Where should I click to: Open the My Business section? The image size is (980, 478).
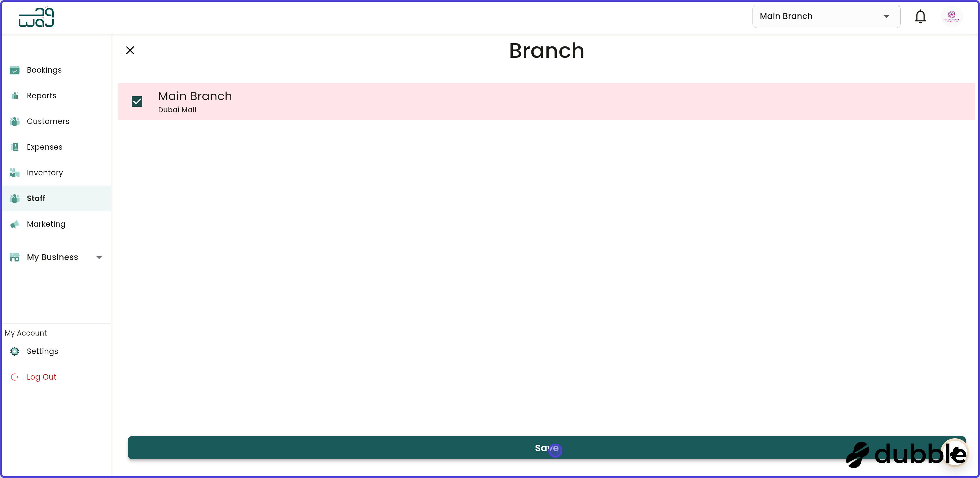(52, 257)
